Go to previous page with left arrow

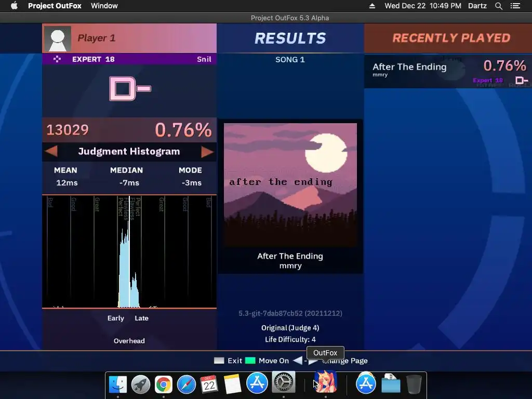pyautogui.click(x=51, y=151)
